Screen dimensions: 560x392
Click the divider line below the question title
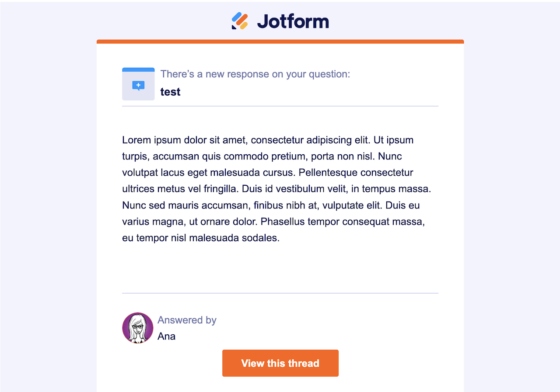tap(280, 106)
